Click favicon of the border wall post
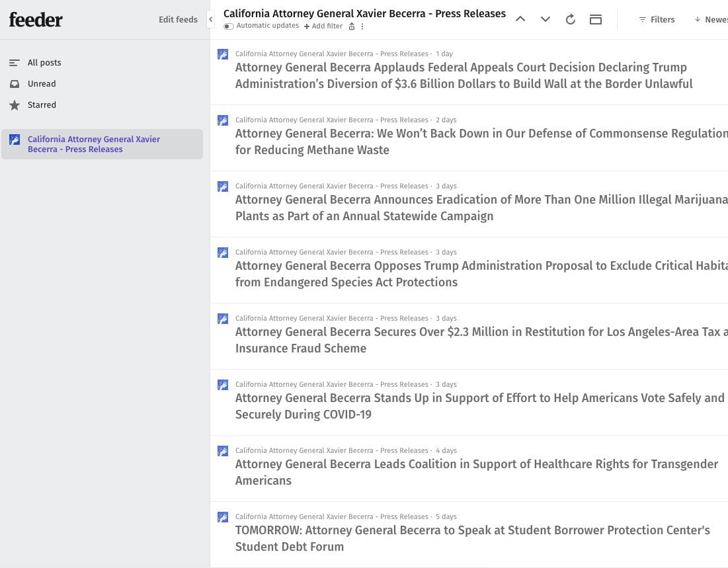728x568 pixels. (223, 54)
